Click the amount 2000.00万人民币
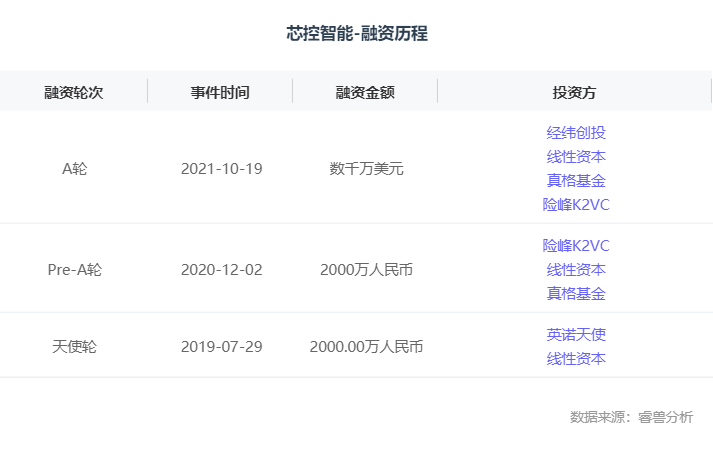713x454 pixels. [x=367, y=347]
